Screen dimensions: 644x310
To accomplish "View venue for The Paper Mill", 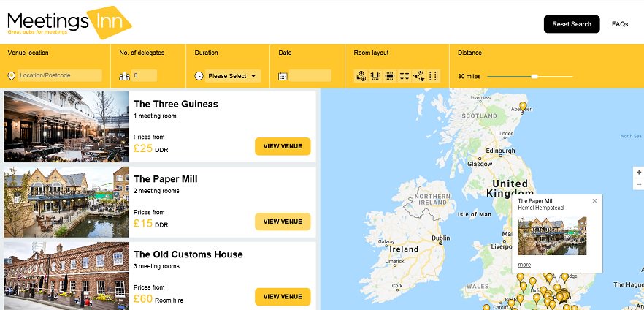I will pos(283,222).
